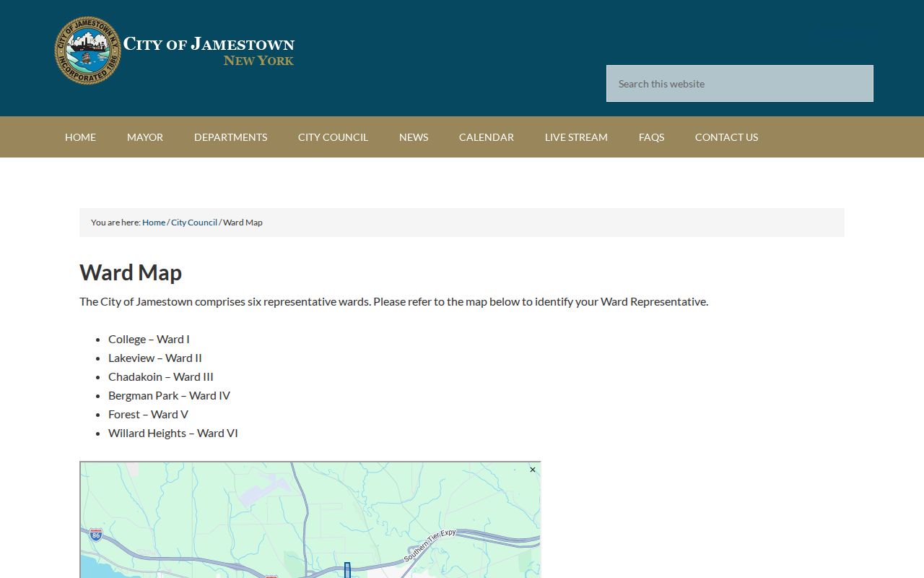The height and width of the screenshot is (578, 924).
Task: Select the College – Ward I list item
Action: pos(149,339)
